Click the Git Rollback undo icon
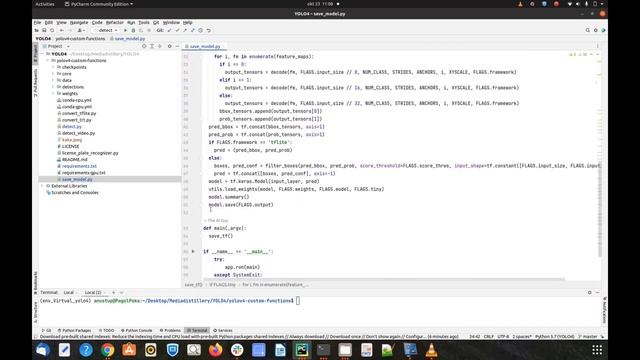 209,30
